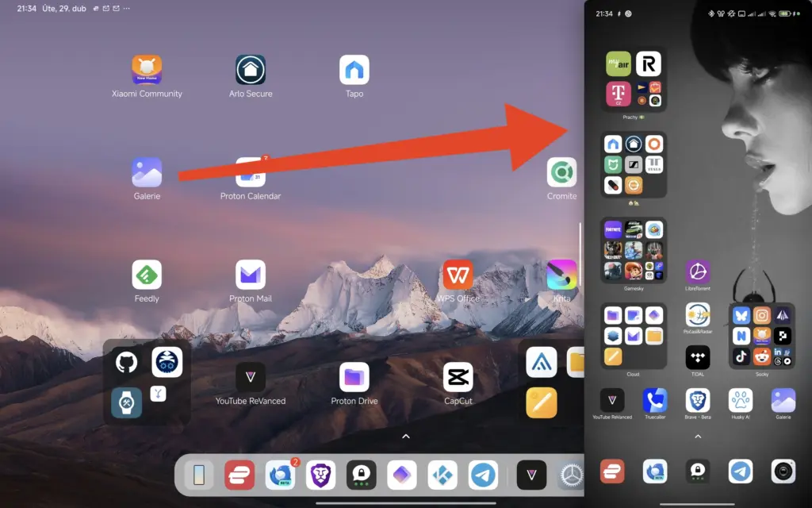Launch the Feedly app

click(x=147, y=275)
